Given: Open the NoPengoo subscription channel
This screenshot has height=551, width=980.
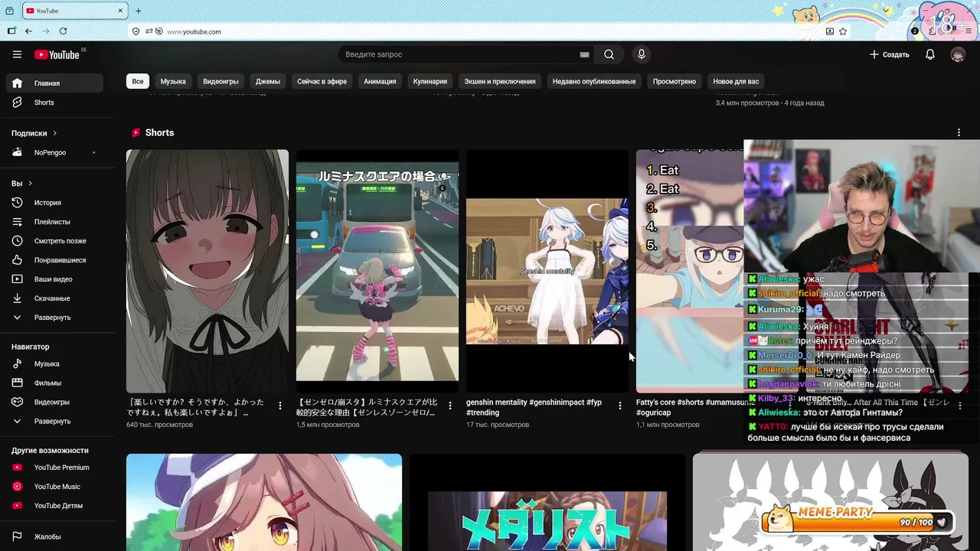Looking at the screenshot, I should 54,152.
